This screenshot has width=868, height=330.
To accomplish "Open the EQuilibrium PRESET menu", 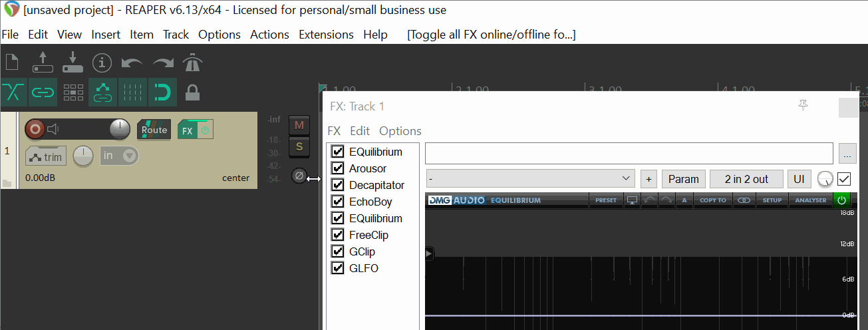I will coord(606,200).
